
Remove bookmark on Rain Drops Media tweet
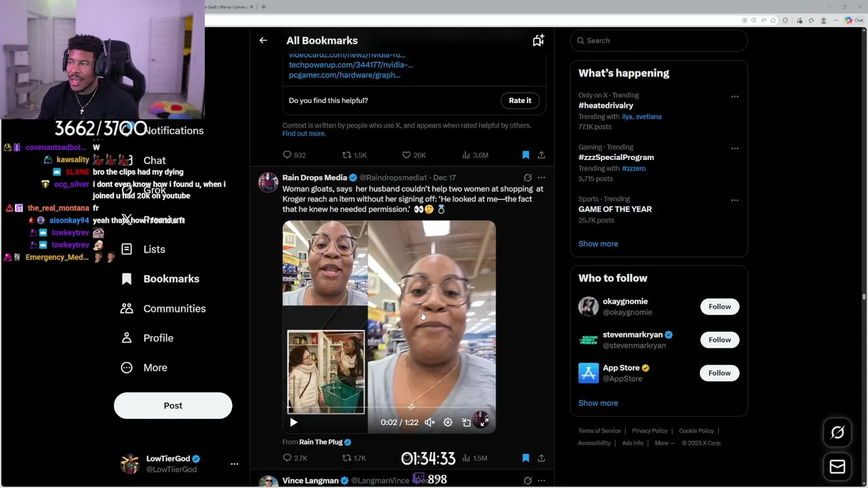(526, 458)
